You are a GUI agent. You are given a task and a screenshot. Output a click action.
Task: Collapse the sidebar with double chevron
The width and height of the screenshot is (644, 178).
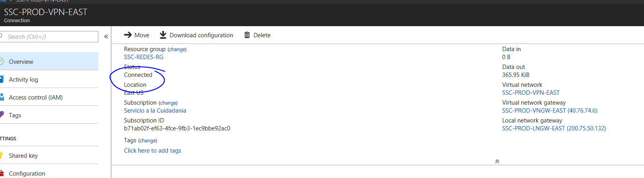106,36
